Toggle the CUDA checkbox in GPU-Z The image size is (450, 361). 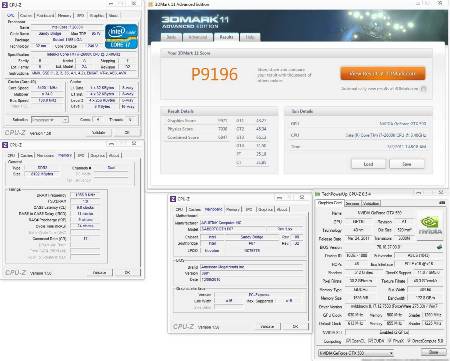click(370, 341)
